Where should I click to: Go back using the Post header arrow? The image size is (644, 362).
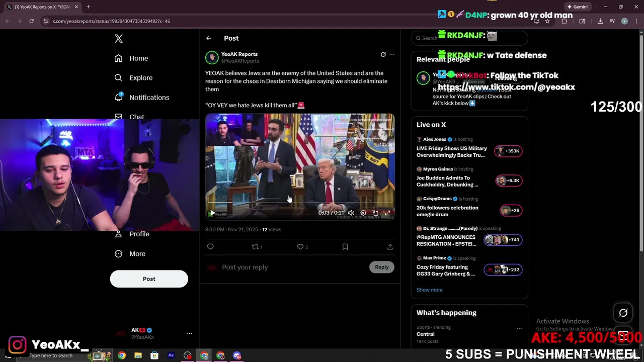tap(208, 38)
